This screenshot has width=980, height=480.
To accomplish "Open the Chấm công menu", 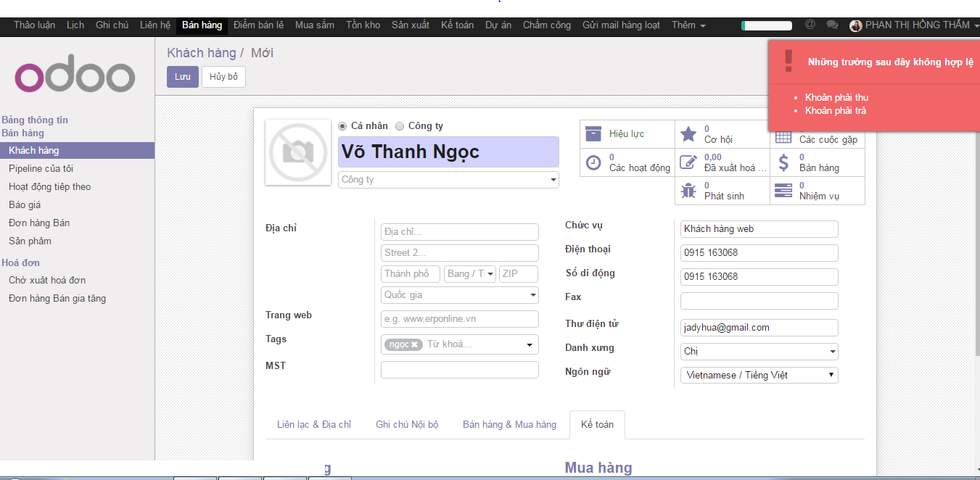I will (x=547, y=25).
